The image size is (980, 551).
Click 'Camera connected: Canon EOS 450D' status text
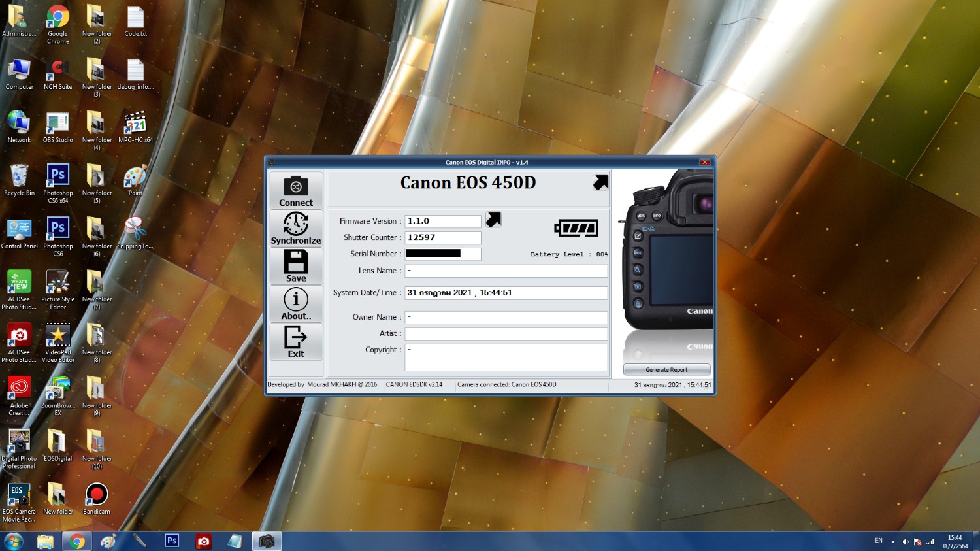(507, 384)
